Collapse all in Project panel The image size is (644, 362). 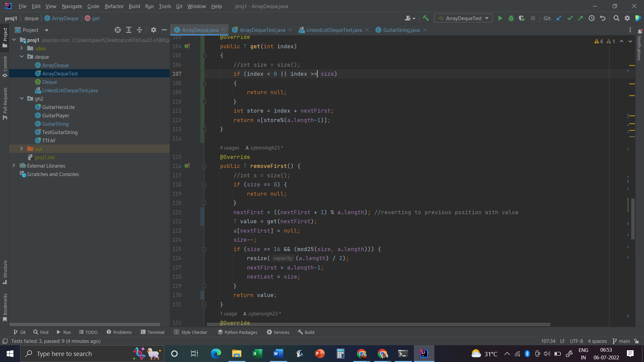(x=140, y=30)
